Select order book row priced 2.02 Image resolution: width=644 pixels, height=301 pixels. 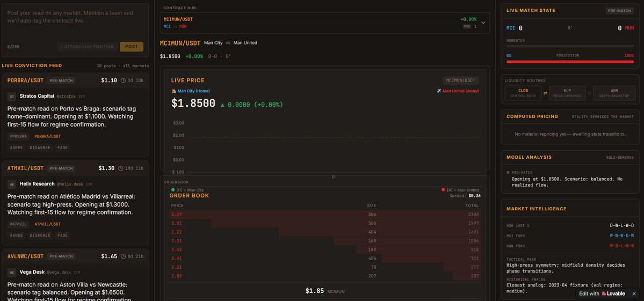pyautogui.click(x=325, y=276)
